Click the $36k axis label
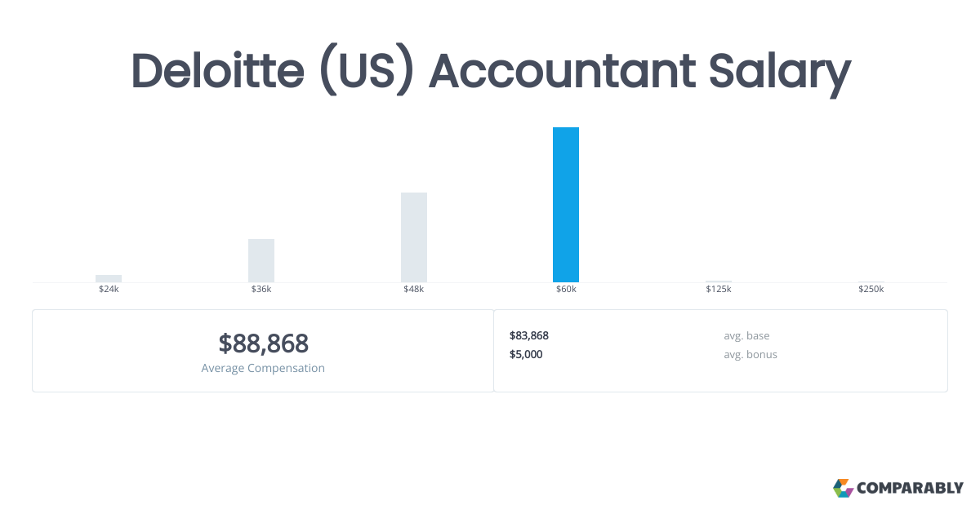980x514 pixels. point(261,290)
